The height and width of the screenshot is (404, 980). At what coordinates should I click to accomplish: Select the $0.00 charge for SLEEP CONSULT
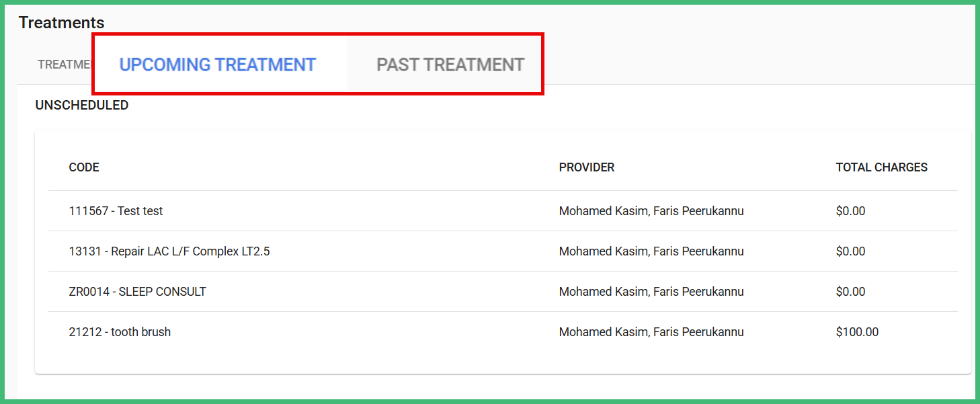click(850, 291)
